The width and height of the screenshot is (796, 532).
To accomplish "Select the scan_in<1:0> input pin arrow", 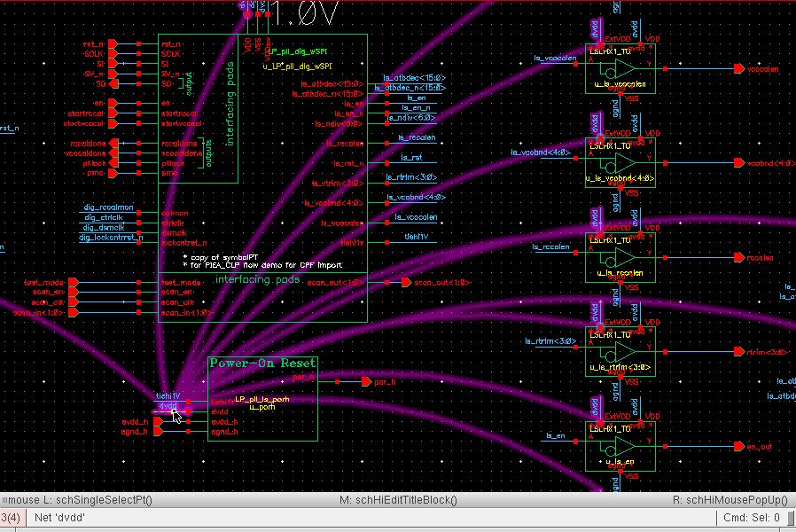I will click(73, 312).
